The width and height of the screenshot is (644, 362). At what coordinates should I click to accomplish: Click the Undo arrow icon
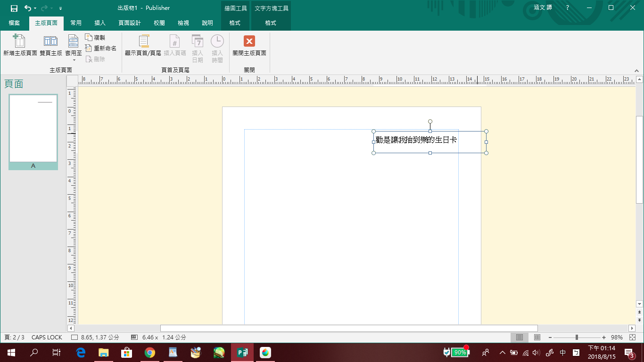27,8
